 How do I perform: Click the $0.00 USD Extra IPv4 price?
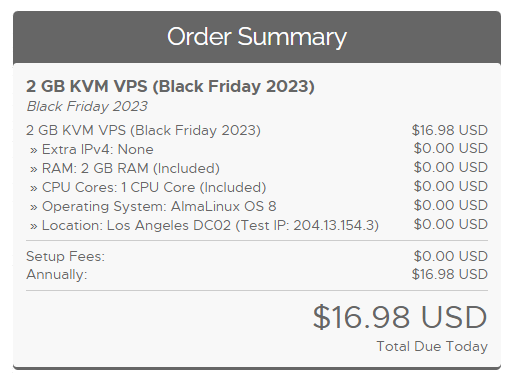tap(451, 148)
